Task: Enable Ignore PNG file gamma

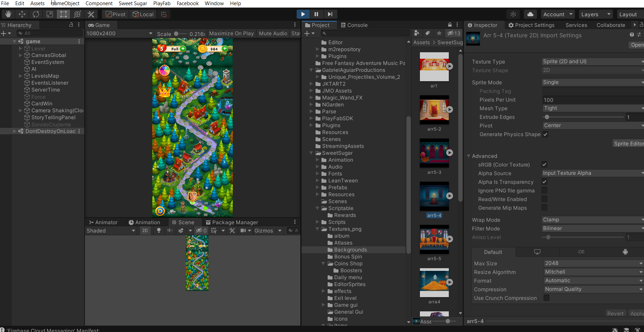Action: (x=545, y=190)
